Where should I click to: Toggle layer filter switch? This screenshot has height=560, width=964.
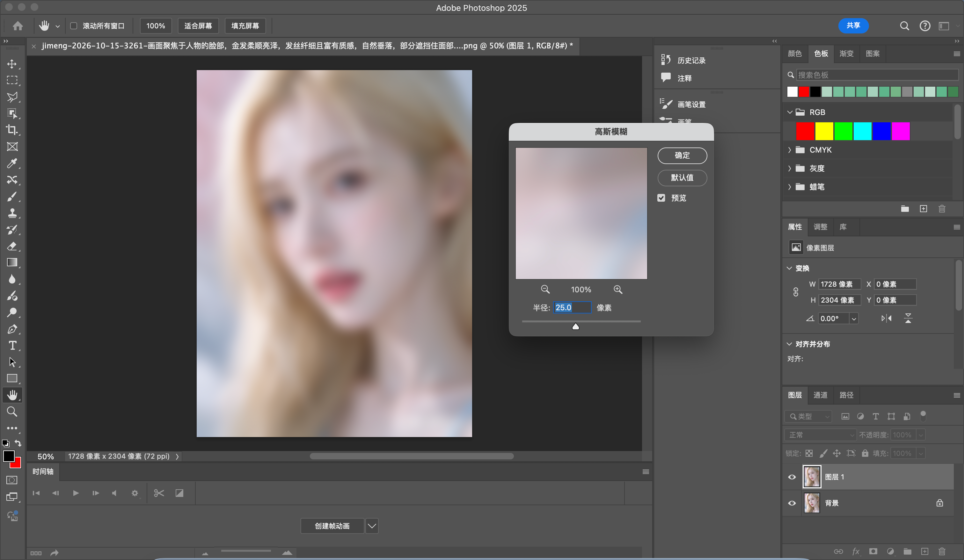923,416
